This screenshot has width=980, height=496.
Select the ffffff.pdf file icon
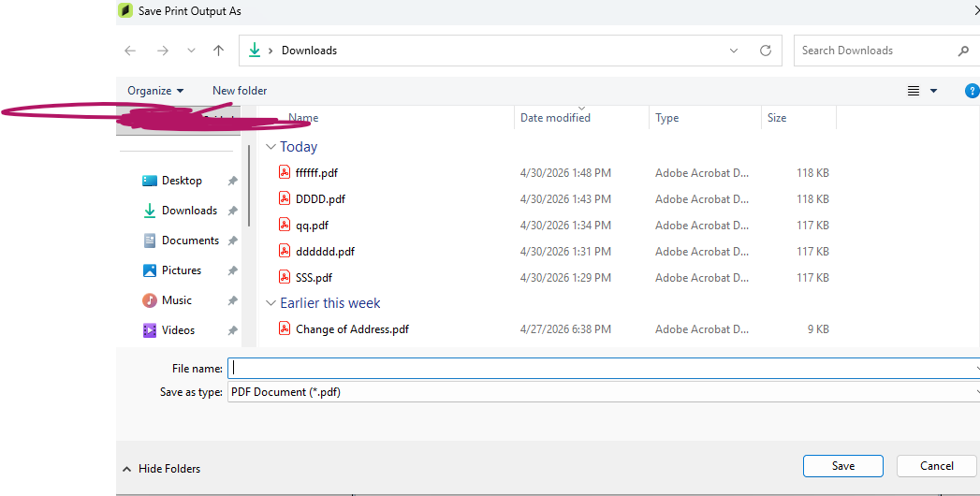click(285, 172)
